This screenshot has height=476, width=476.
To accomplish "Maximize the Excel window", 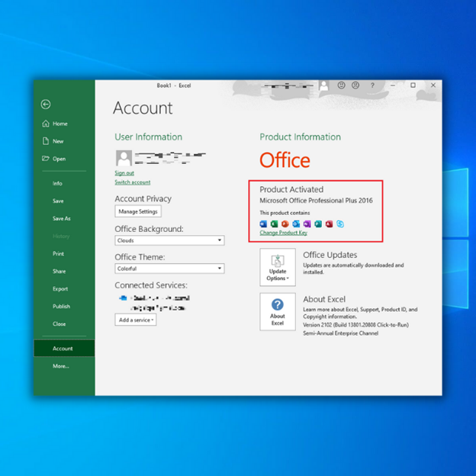I will (x=413, y=85).
